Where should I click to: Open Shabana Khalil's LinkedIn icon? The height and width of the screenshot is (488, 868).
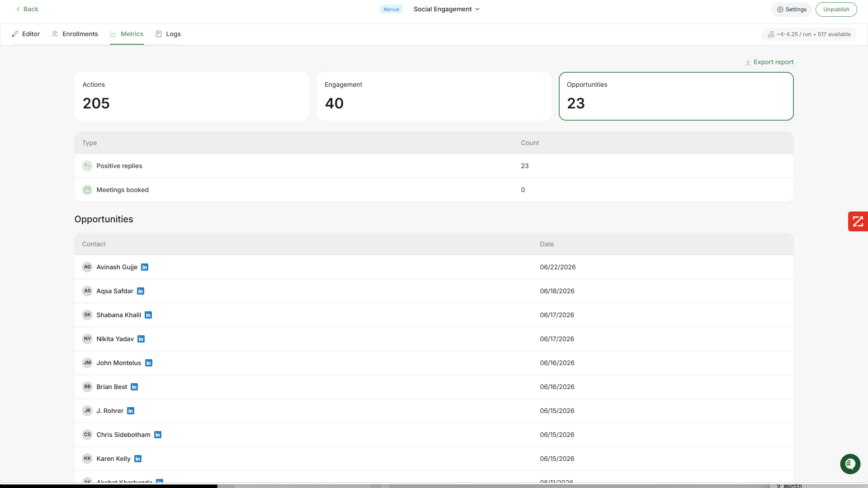point(148,315)
